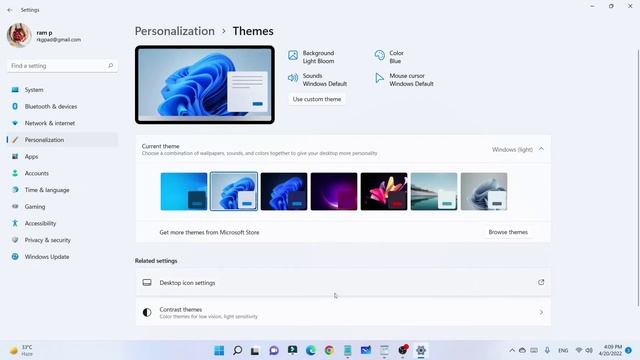Select the solid blue Windows theme thumbnail
This screenshot has width=640, height=360.
point(184,191)
